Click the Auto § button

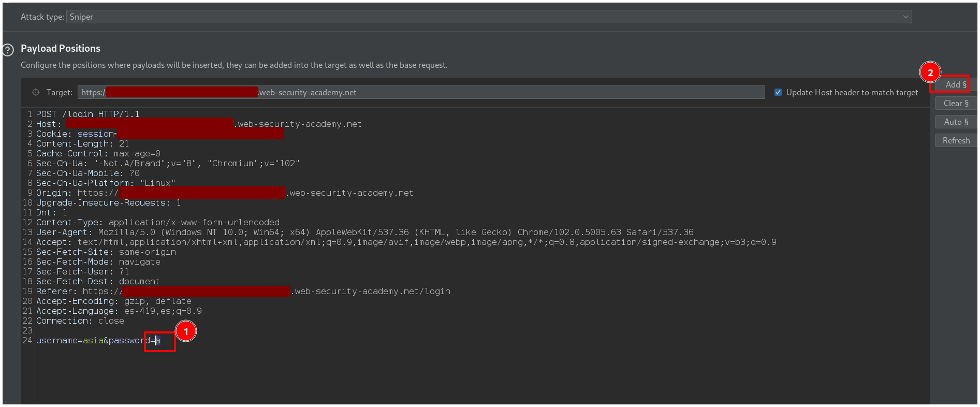pyautogui.click(x=955, y=122)
